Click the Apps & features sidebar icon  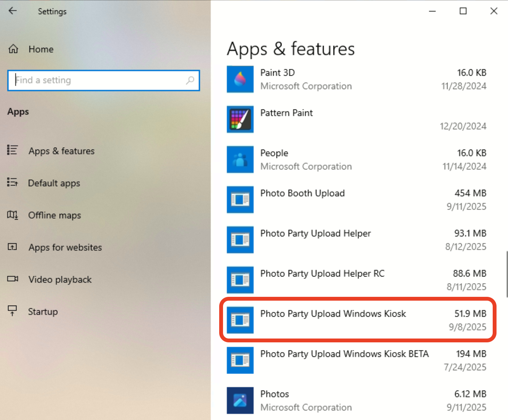tap(12, 150)
